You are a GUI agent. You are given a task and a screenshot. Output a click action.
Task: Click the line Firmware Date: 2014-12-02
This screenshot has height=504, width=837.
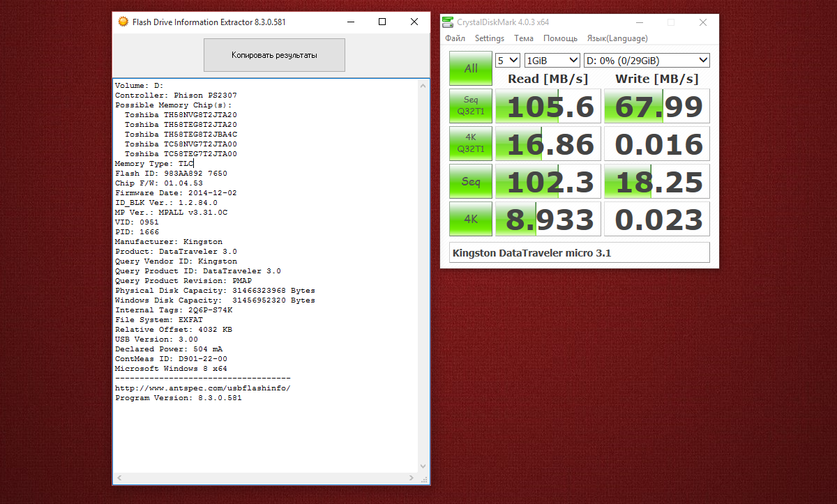[x=176, y=192]
